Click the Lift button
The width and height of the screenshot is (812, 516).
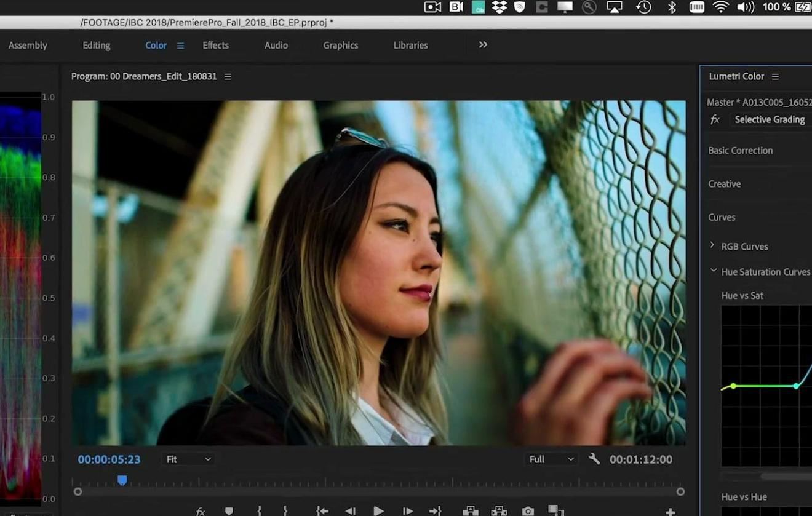click(x=470, y=511)
